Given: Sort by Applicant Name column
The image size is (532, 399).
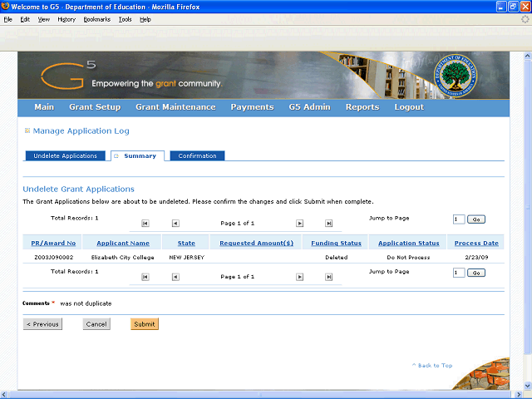Looking at the screenshot, I should tap(123, 243).
